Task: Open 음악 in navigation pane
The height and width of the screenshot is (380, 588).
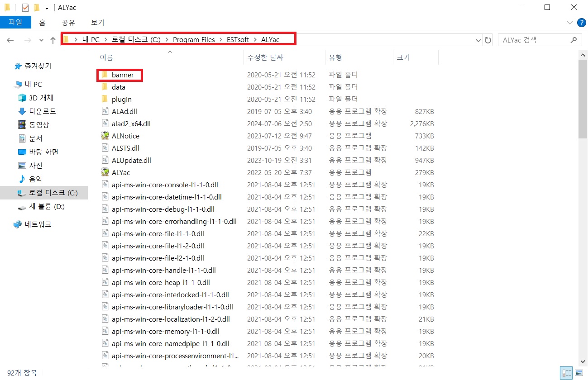Action: coord(30,179)
